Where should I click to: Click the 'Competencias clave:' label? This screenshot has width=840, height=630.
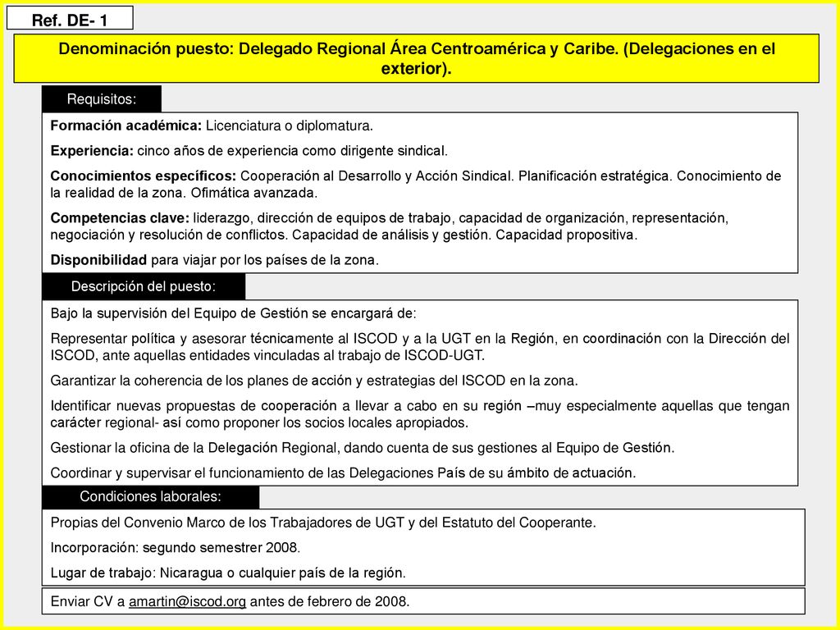(x=120, y=218)
